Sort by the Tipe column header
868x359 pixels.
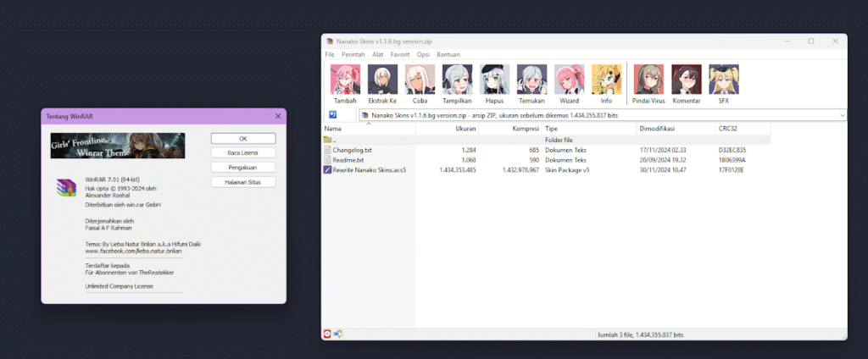[589, 129]
